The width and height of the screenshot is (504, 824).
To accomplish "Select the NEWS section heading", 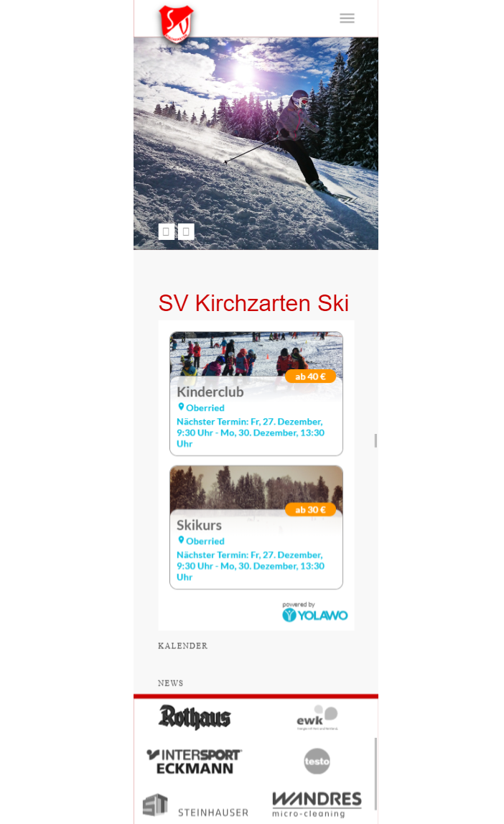I will point(171,683).
